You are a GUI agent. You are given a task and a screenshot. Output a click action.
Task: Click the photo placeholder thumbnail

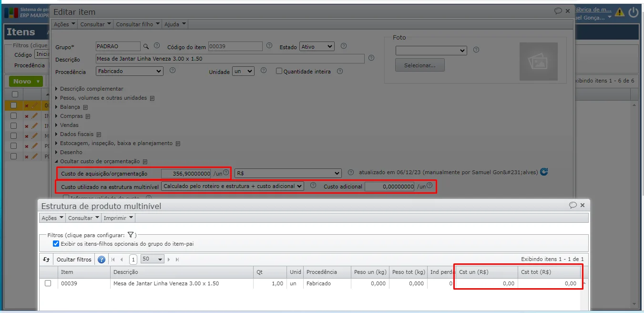[x=539, y=62]
